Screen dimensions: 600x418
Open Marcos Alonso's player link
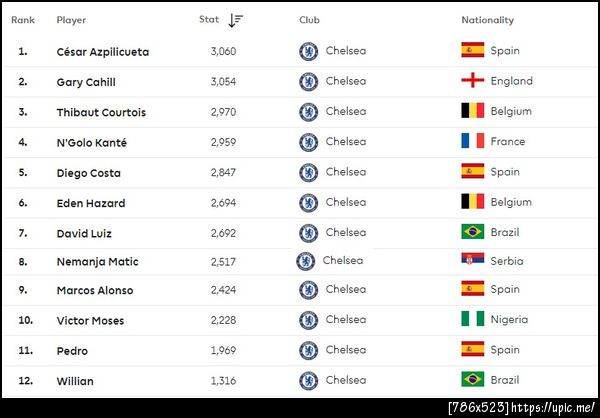pos(95,291)
